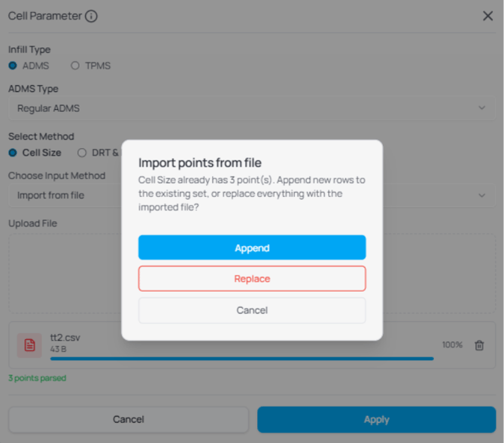Cancel the import points dialog
Viewport: 504px width, 443px height.
coord(252,310)
